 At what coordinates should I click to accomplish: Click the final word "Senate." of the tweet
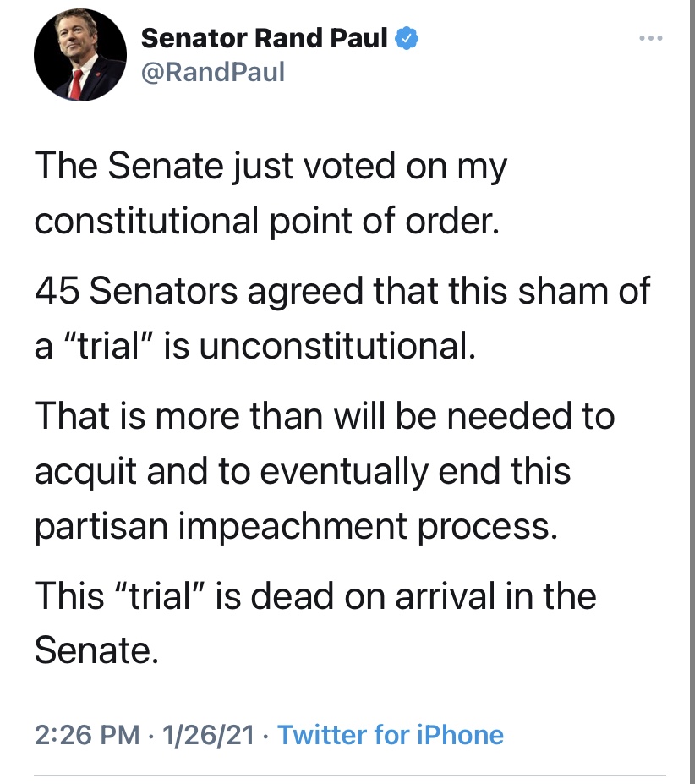tap(96, 651)
